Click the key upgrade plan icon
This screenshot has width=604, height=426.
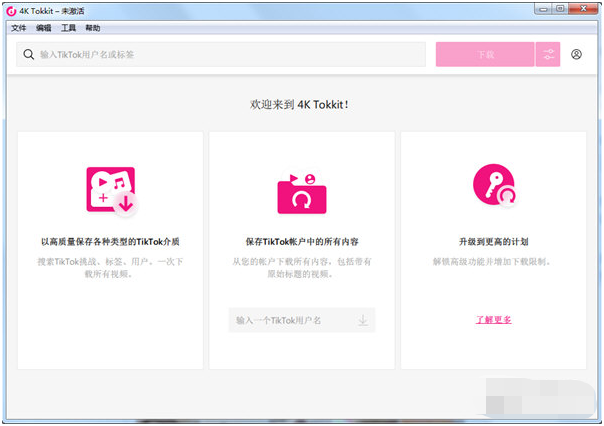pyautogui.click(x=493, y=186)
